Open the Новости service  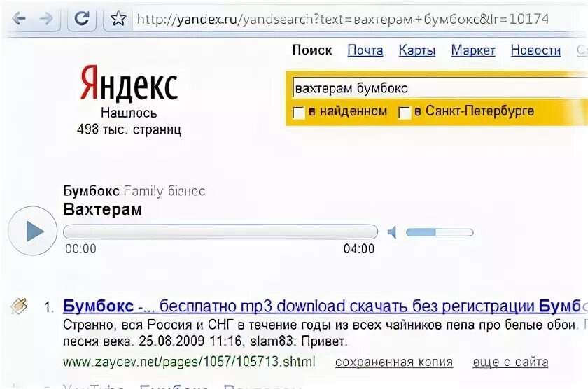535,50
